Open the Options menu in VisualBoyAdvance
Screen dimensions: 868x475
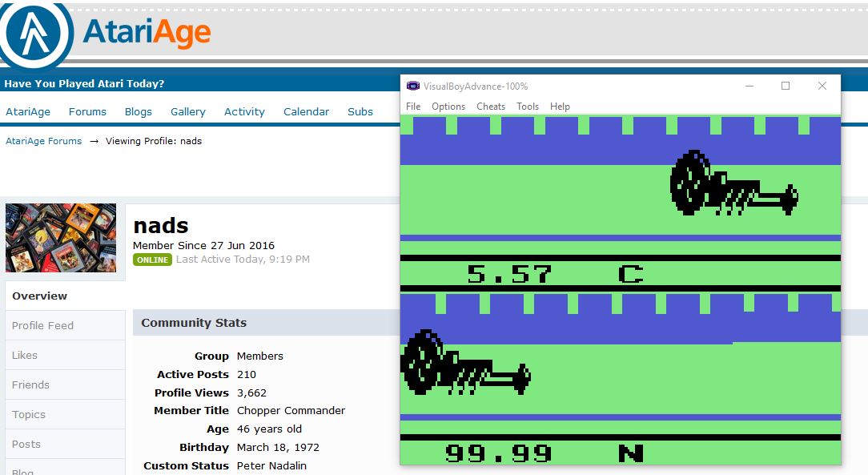tap(448, 107)
